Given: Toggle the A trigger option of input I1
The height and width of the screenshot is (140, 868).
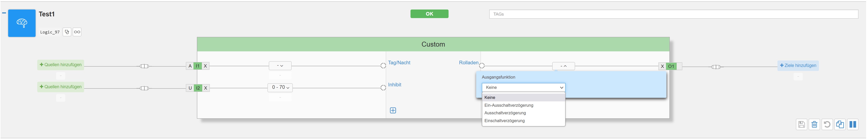Looking at the screenshot, I should coord(190,66).
